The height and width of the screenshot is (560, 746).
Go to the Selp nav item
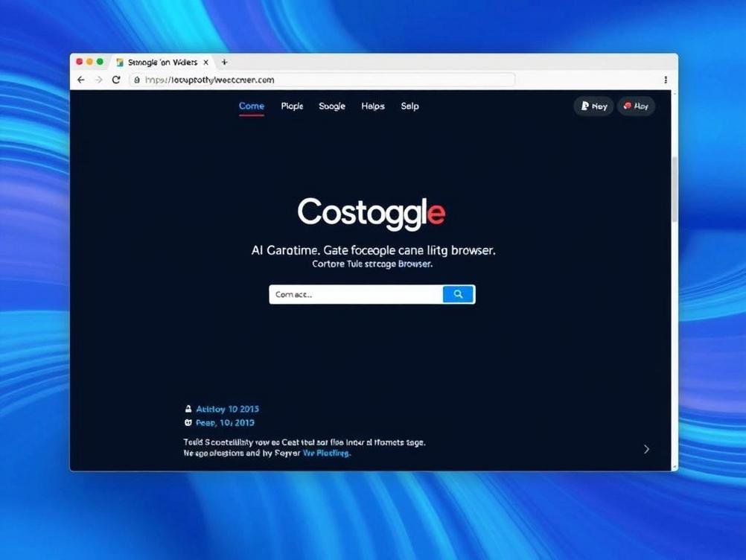pyautogui.click(x=409, y=106)
